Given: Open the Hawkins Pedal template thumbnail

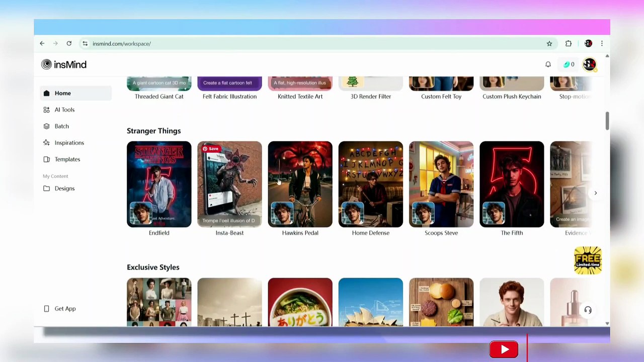Looking at the screenshot, I should pyautogui.click(x=300, y=184).
